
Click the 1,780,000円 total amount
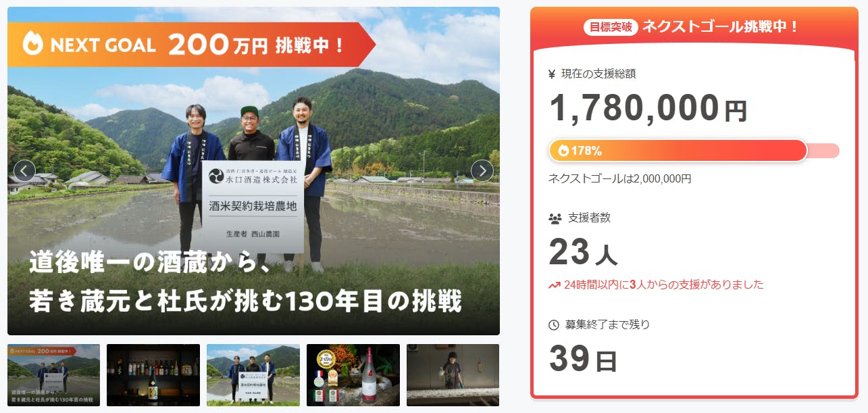(x=648, y=108)
